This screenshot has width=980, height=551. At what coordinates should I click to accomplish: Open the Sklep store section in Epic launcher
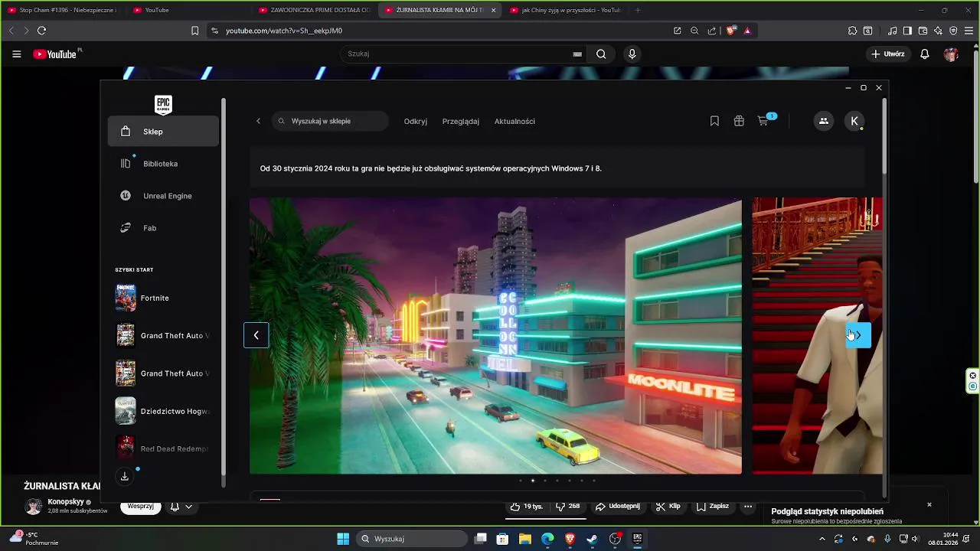(x=163, y=132)
